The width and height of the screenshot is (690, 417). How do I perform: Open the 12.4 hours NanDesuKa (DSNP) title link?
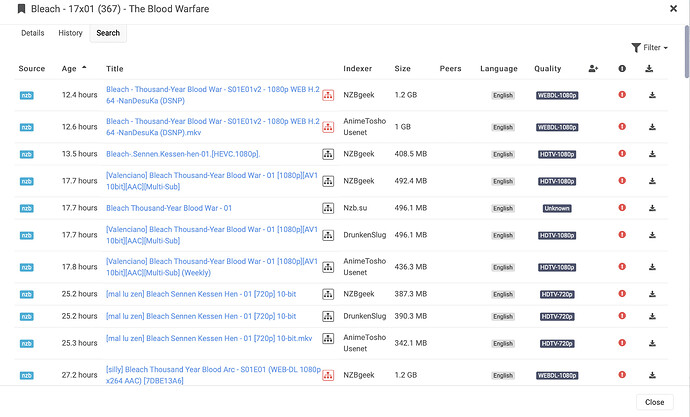(x=213, y=95)
